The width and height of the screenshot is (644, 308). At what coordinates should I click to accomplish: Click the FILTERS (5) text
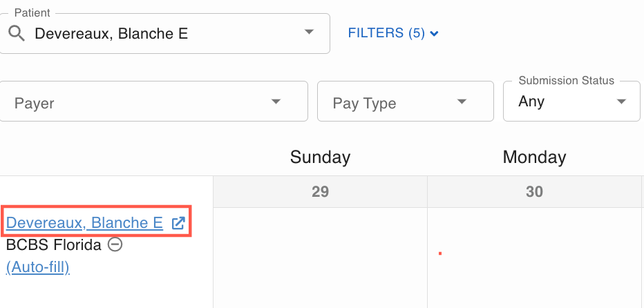[x=386, y=33]
